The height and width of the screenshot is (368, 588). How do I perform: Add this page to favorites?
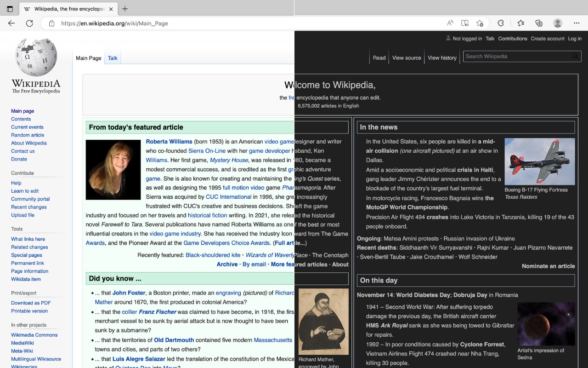480,23
